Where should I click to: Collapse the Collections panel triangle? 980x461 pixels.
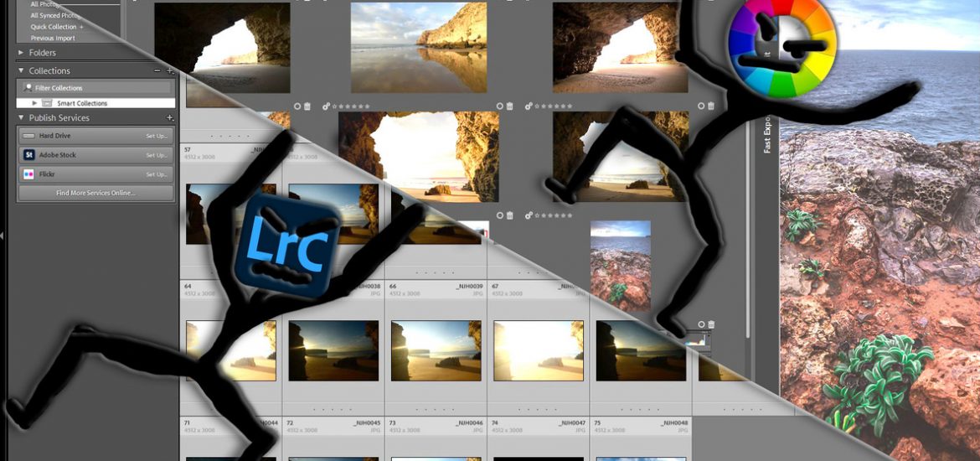click(x=21, y=70)
